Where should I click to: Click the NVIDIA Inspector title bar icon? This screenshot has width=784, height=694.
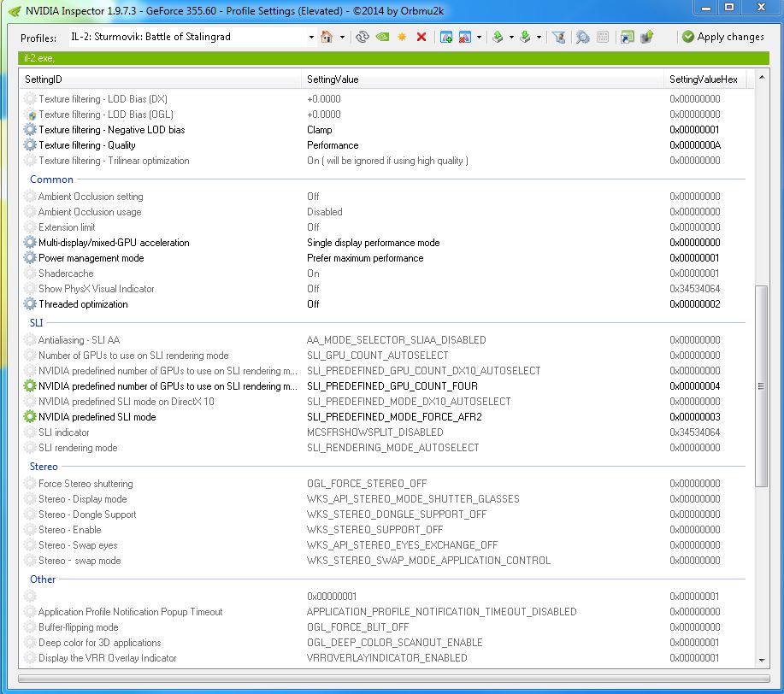[x=15, y=10]
